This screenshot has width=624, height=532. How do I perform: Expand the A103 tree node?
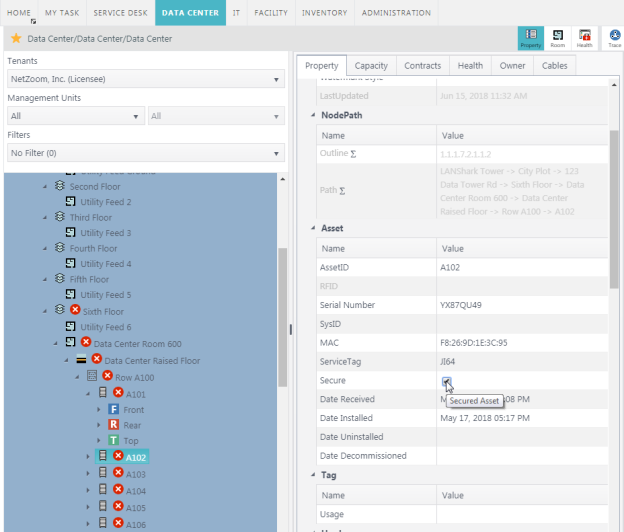[90, 474]
